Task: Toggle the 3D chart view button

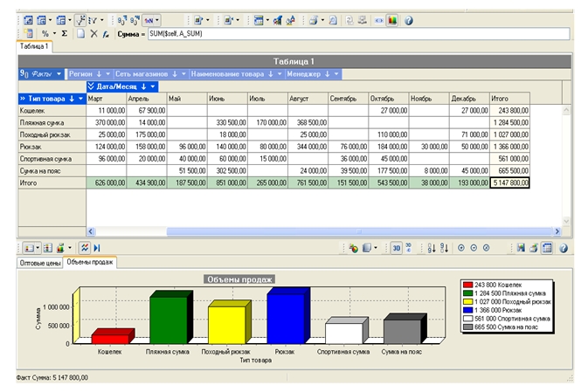Action: point(397,248)
